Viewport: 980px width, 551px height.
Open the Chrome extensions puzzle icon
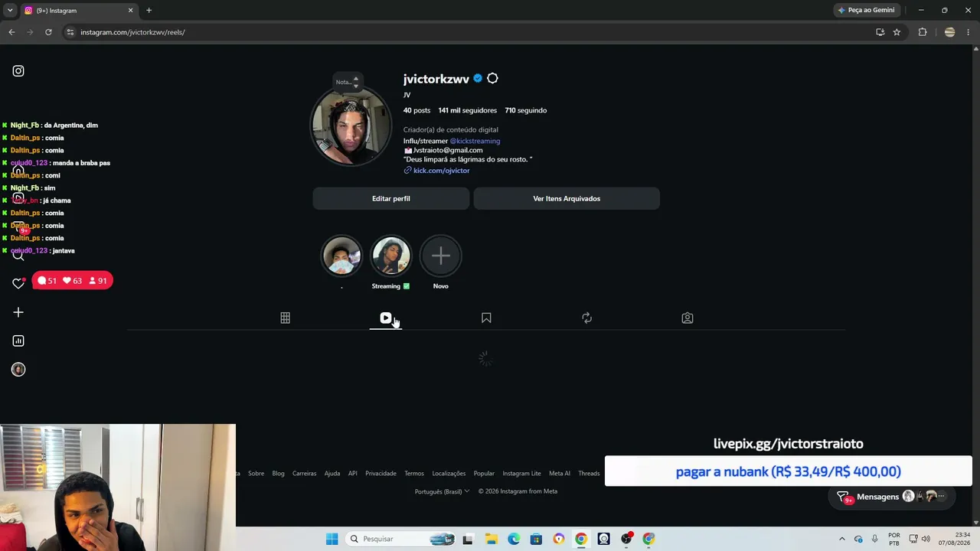point(923,32)
